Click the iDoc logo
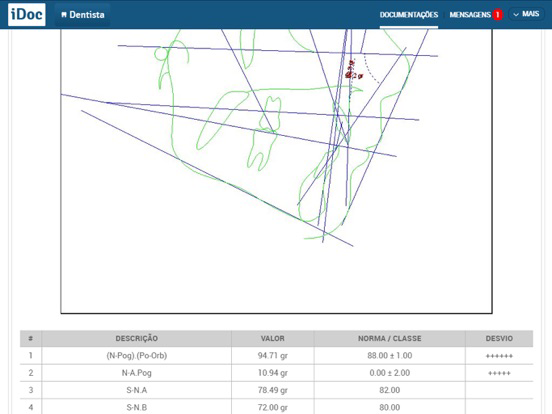 (x=27, y=14)
